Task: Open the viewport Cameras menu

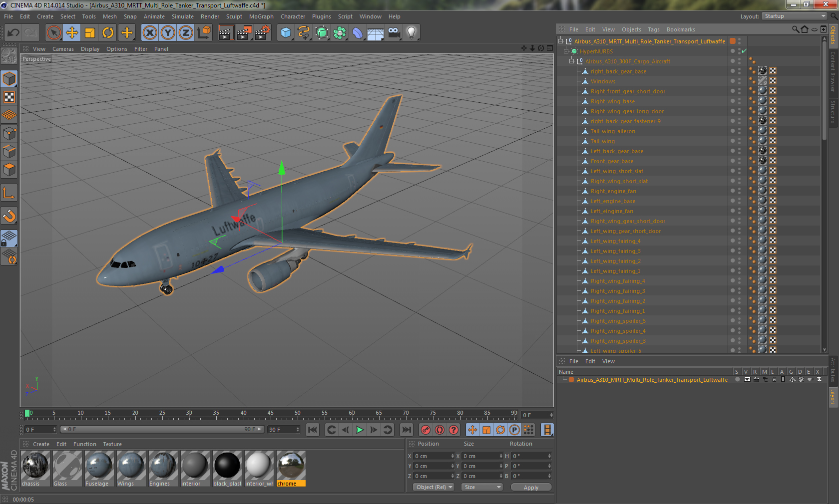Action: (63, 49)
